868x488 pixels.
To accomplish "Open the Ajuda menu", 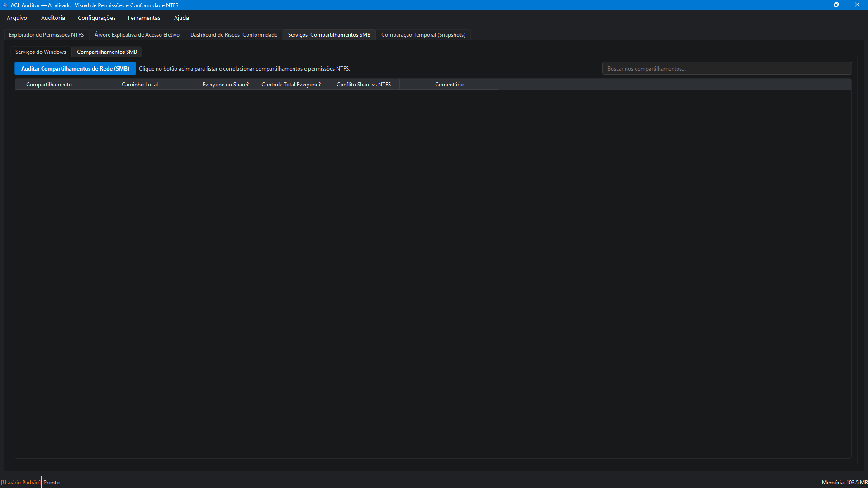I will pyautogui.click(x=181, y=18).
